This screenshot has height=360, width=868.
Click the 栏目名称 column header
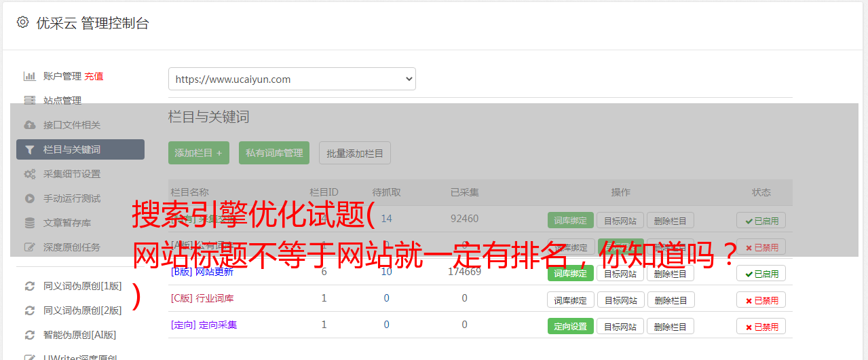[189, 192]
